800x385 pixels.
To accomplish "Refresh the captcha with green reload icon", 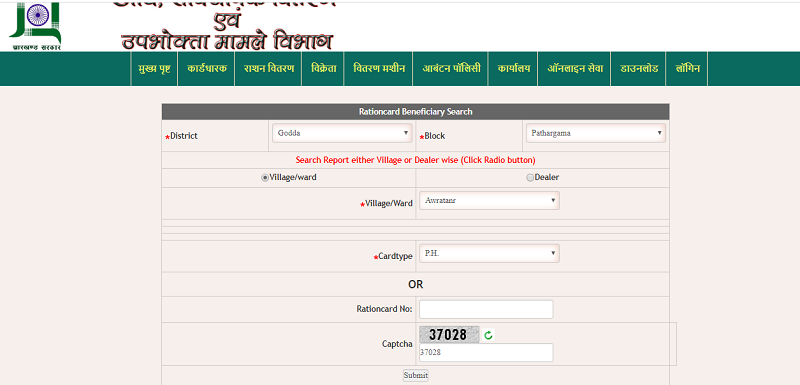I will pyautogui.click(x=488, y=335).
